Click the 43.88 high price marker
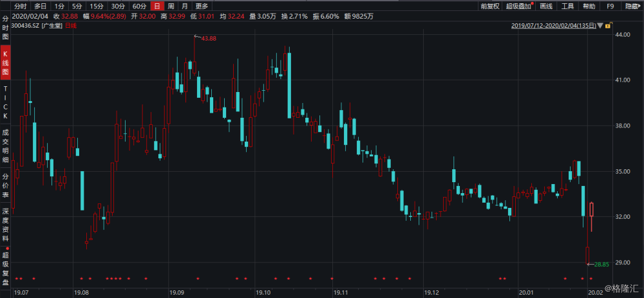The height and width of the screenshot is (298, 644). coord(205,38)
